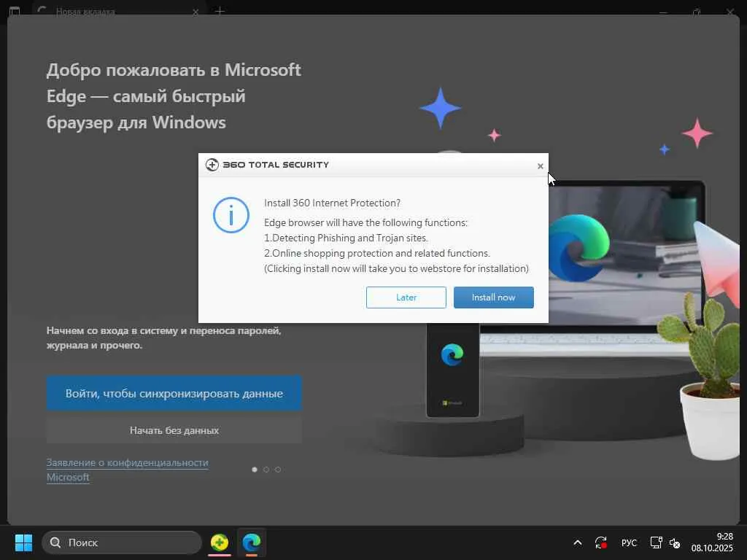Open Microsoft privacy statement link
The height and width of the screenshot is (560, 747).
[127, 470]
